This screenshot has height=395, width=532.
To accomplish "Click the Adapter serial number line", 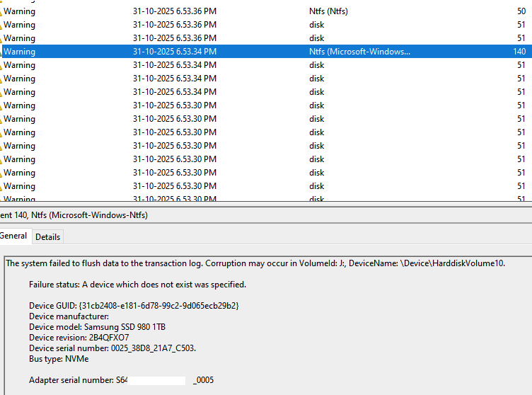I will pos(121,380).
